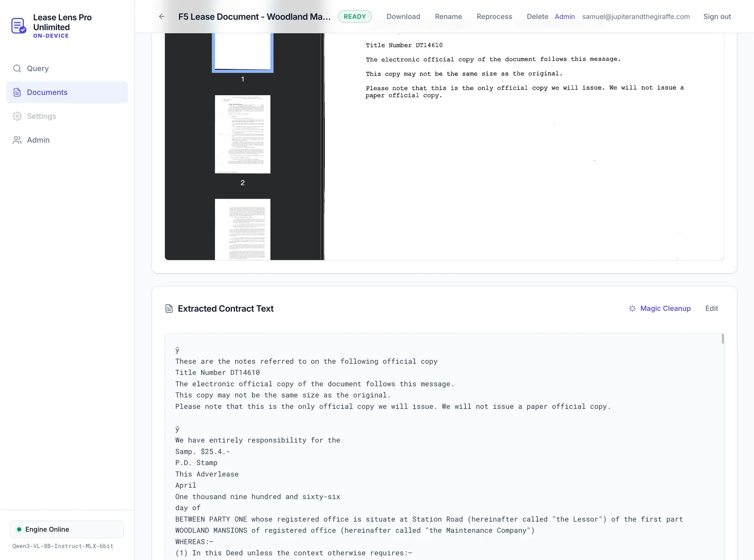Click the Query magnifier icon
This screenshot has width=754, height=560.
17,68
